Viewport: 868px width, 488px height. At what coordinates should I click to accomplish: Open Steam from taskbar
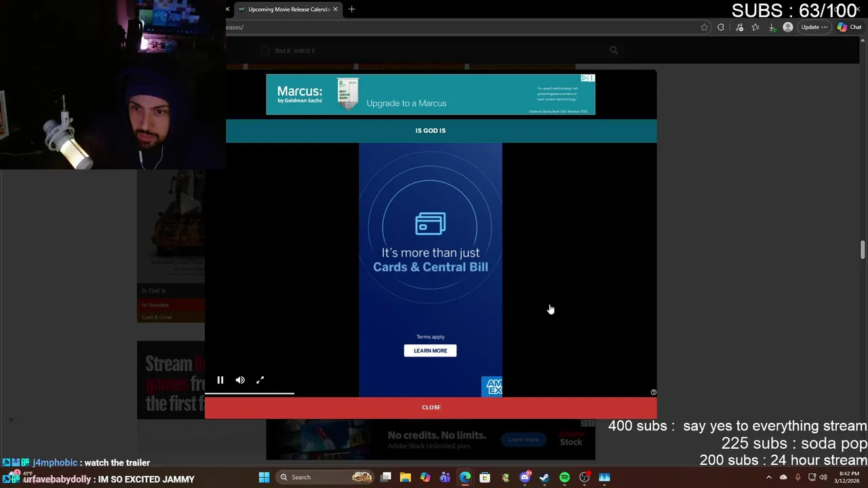pos(544,477)
